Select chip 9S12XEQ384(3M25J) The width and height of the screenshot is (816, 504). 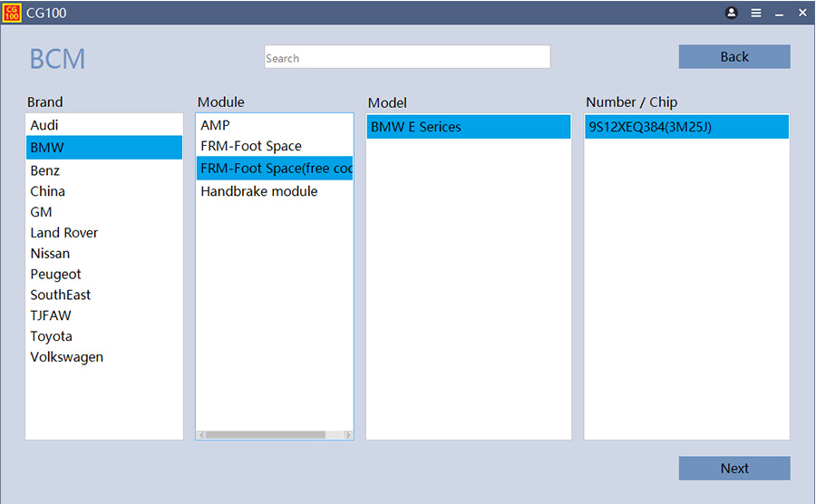click(650, 127)
